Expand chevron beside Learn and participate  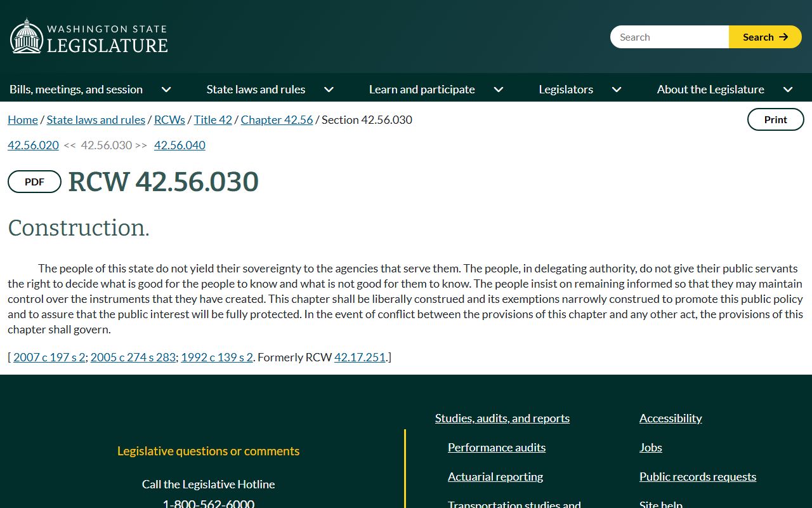coord(499,90)
